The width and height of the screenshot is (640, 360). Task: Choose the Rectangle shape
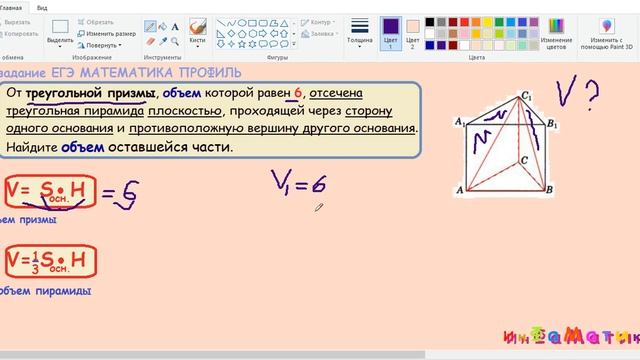click(x=253, y=23)
